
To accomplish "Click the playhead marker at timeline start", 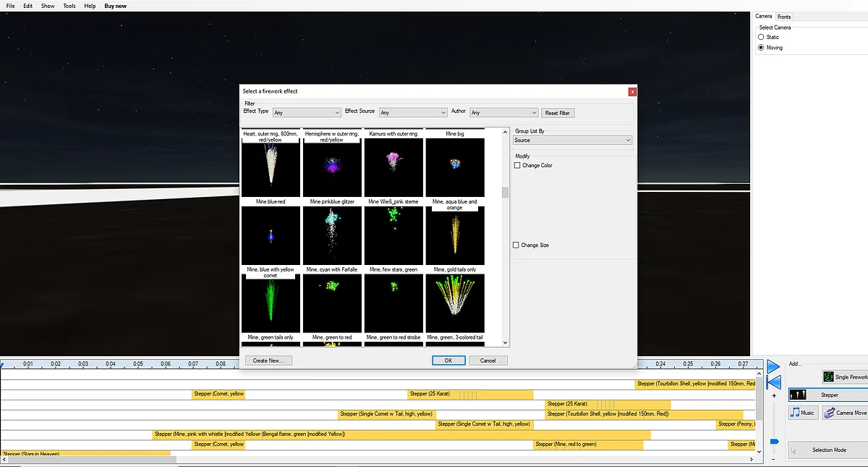I will tap(2, 364).
